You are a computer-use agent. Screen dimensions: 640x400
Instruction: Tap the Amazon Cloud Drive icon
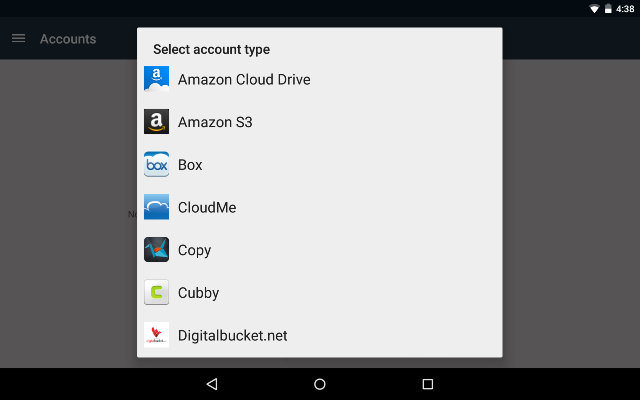[156, 79]
